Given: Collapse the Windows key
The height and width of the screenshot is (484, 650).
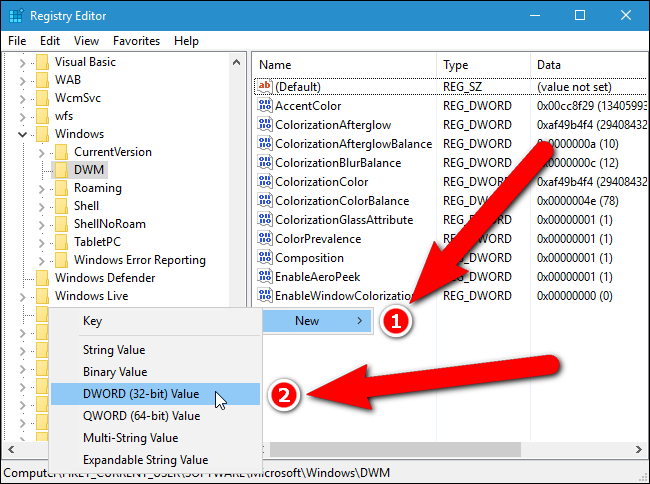Looking at the screenshot, I should coord(22,134).
